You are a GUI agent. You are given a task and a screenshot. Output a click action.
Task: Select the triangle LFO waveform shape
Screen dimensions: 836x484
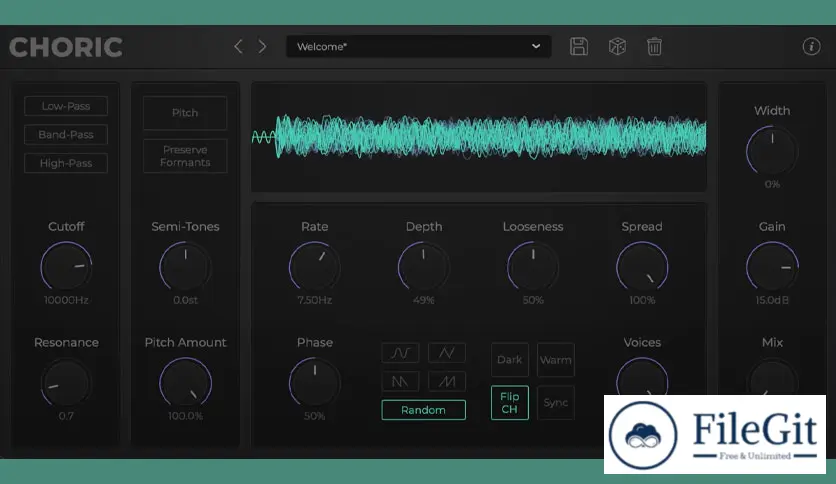coord(447,353)
